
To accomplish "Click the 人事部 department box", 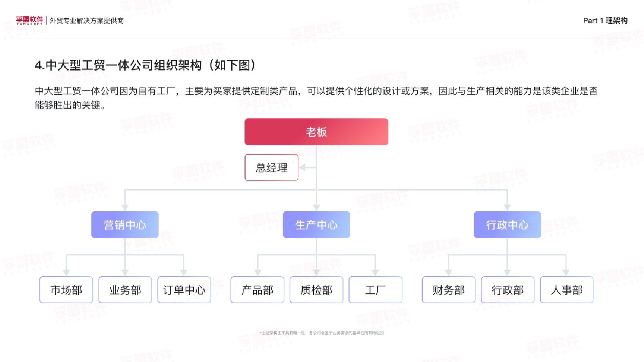I will tap(567, 290).
